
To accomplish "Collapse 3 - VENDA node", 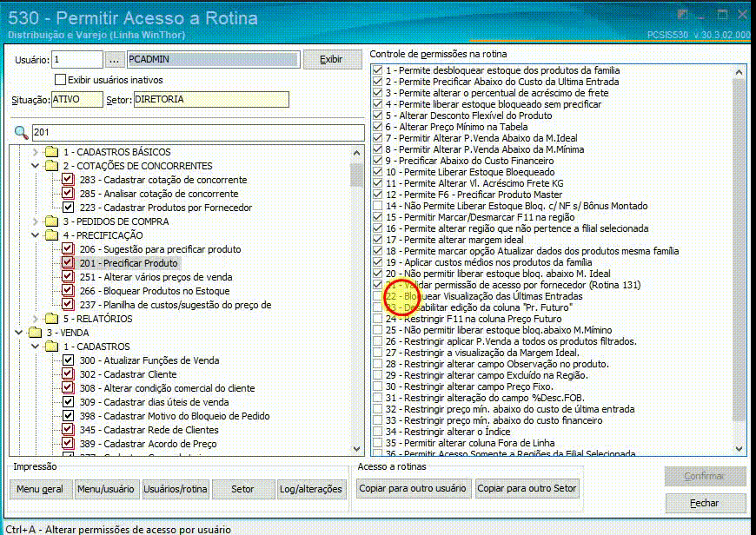I will click(x=19, y=333).
